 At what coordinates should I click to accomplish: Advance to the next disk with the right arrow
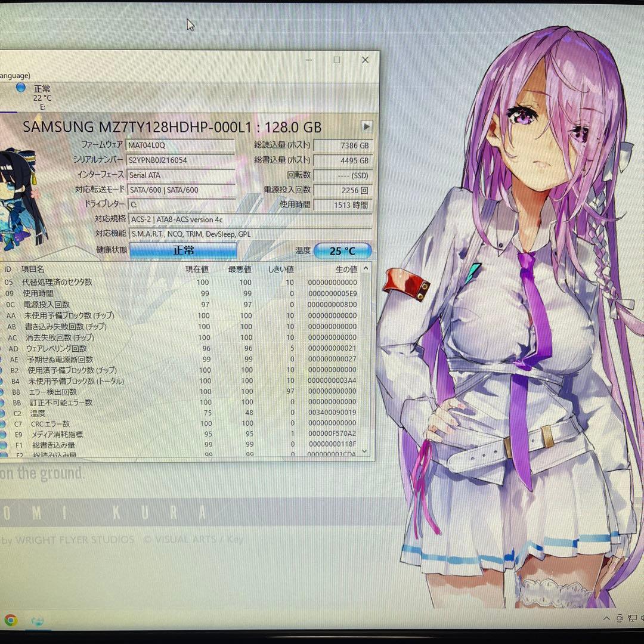point(366,126)
